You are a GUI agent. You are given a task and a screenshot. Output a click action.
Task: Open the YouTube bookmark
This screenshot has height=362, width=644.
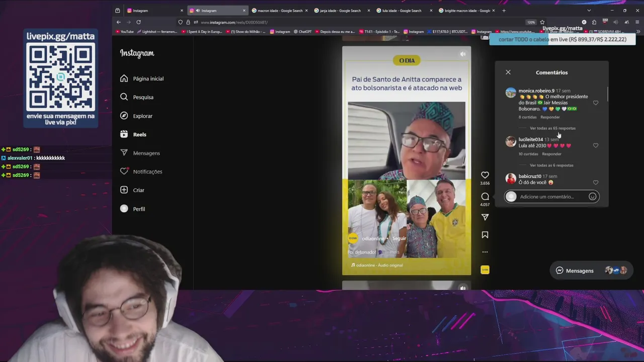tap(125, 32)
